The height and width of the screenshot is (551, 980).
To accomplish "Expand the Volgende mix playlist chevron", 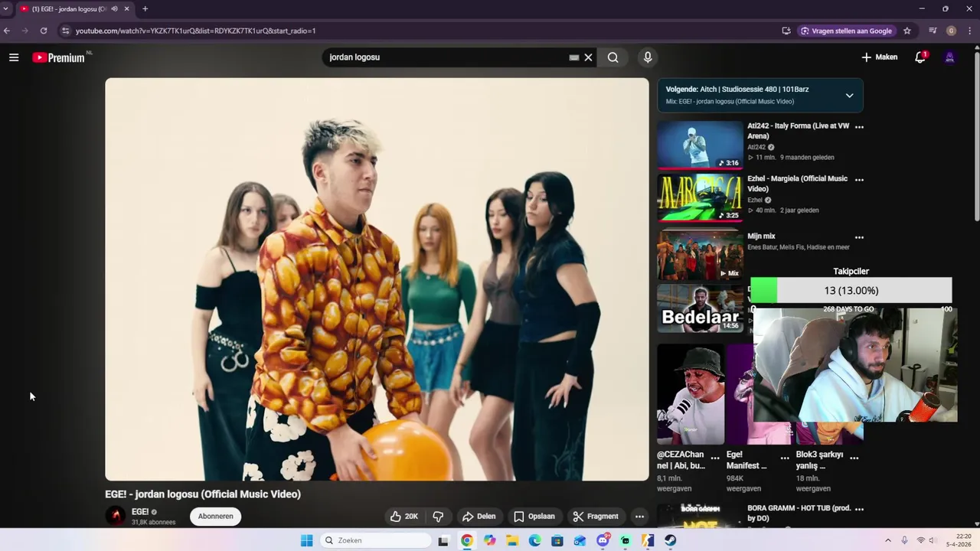I will tap(849, 96).
